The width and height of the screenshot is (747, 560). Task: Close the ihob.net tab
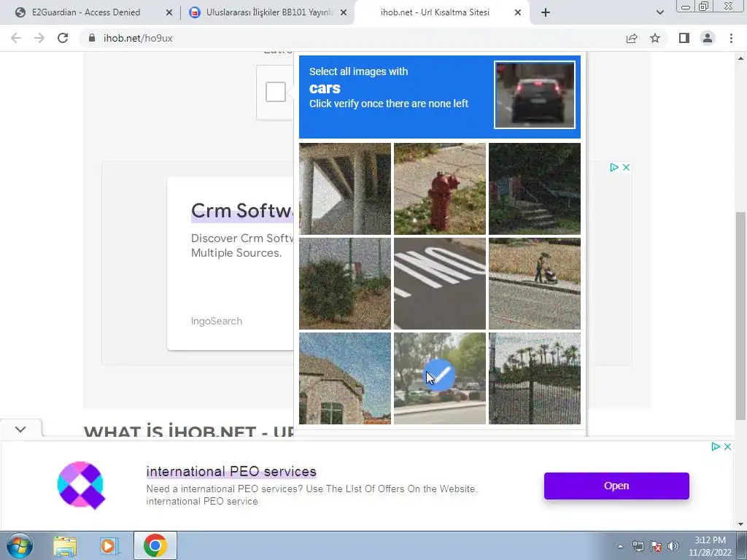pos(518,12)
